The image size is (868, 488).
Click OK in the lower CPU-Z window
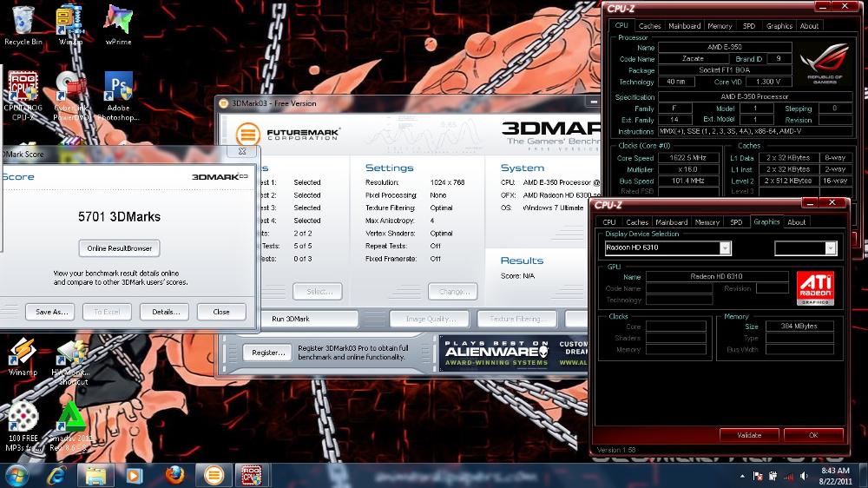pos(813,435)
